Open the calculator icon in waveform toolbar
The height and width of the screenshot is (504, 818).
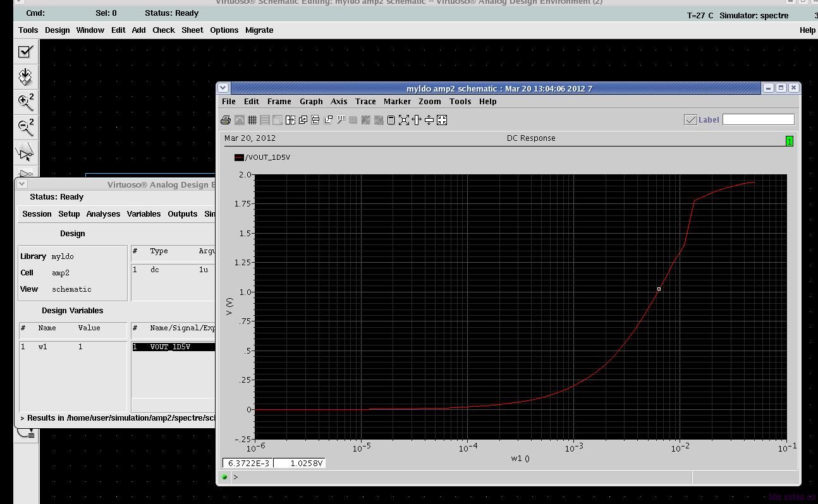pyautogui.click(x=391, y=120)
